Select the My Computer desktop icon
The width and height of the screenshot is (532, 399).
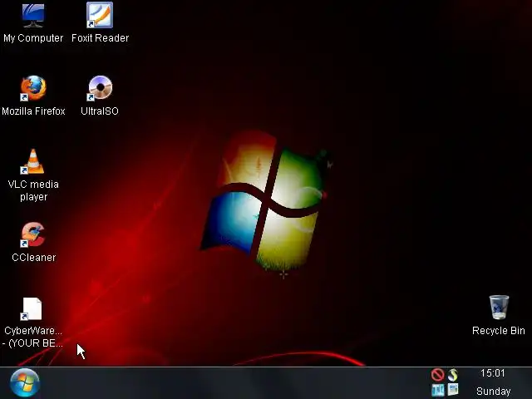[x=33, y=16]
